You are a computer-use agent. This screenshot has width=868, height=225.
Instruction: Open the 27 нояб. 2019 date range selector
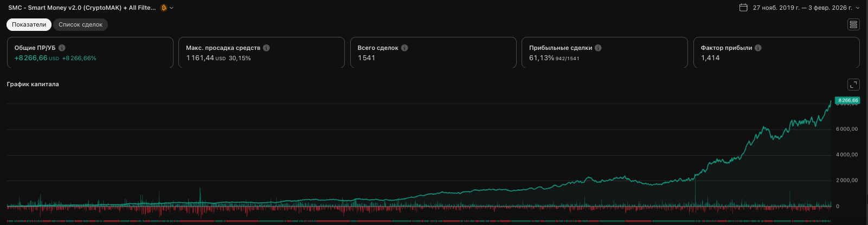pyautogui.click(x=798, y=8)
